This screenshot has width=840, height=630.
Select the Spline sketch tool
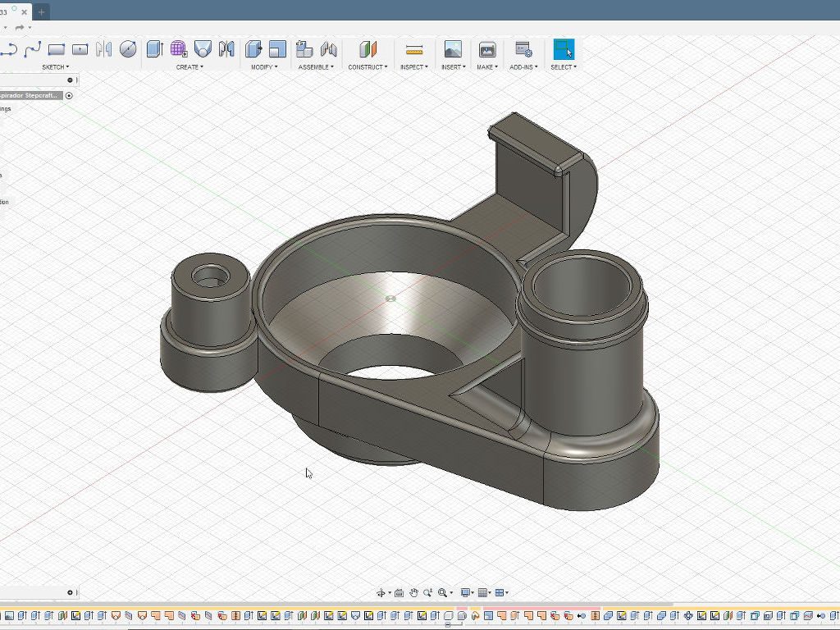tap(33, 49)
